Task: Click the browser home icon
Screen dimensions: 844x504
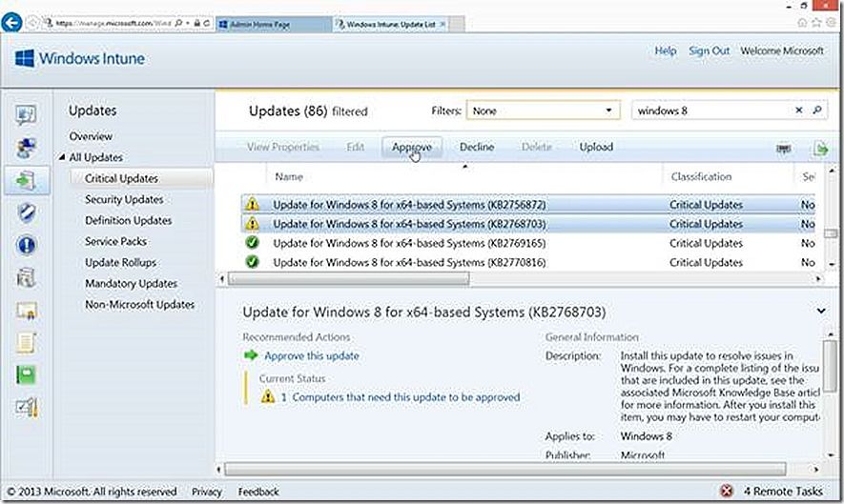Action: (x=802, y=23)
